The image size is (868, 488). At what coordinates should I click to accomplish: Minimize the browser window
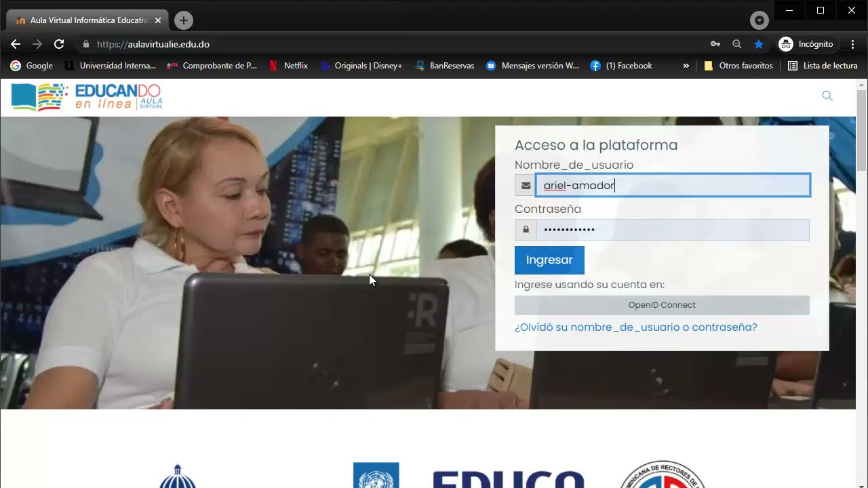point(789,10)
